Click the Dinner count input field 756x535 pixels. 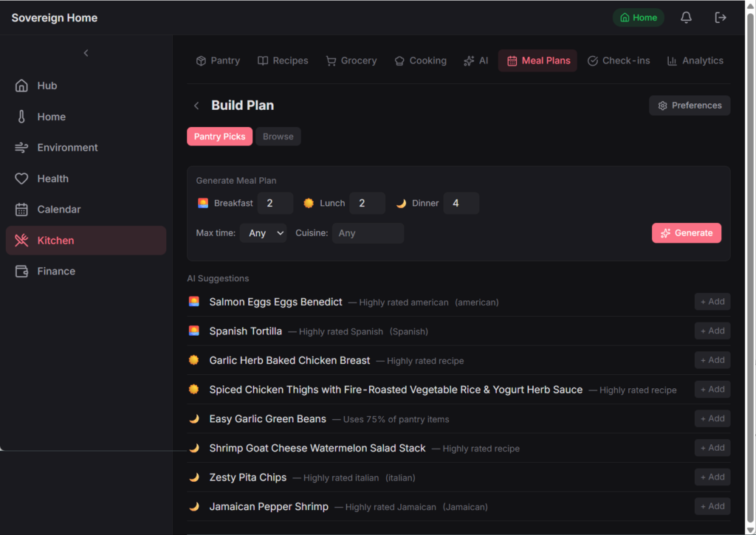coord(461,204)
